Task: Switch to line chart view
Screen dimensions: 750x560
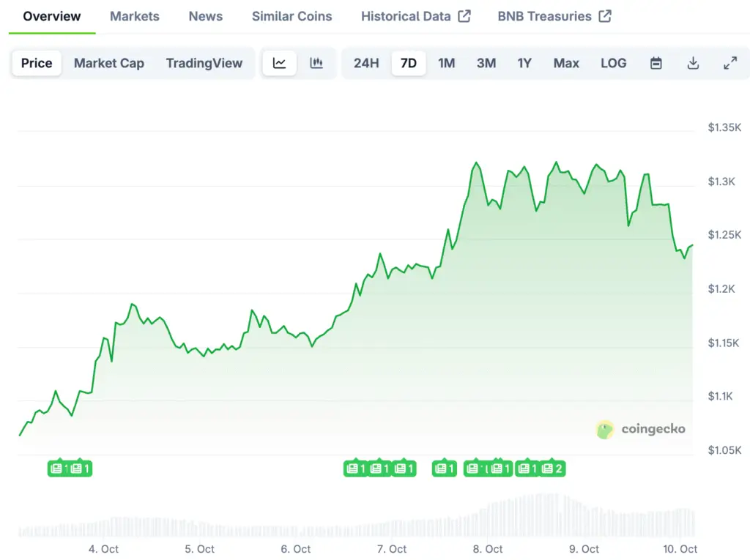Action: pyautogui.click(x=279, y=63)
